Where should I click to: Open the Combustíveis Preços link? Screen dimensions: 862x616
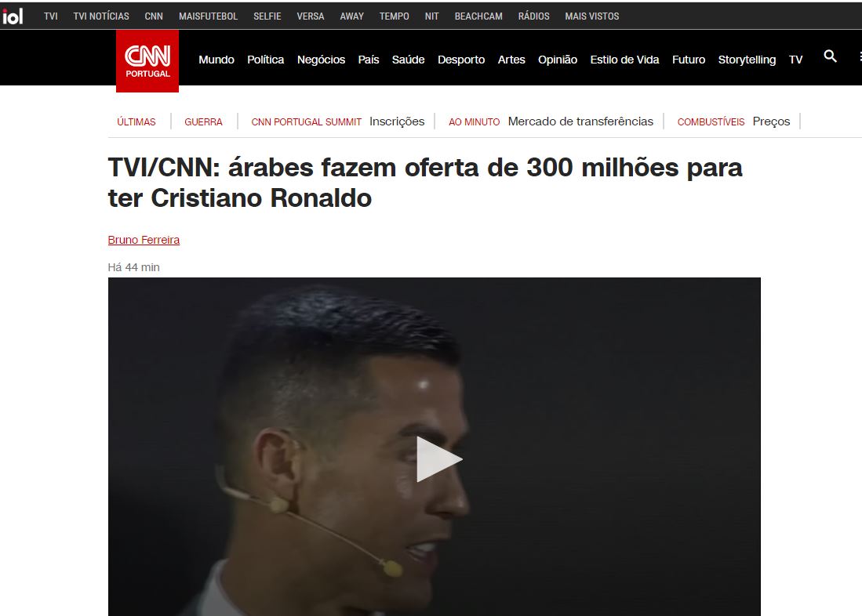[x=771, y=121]
